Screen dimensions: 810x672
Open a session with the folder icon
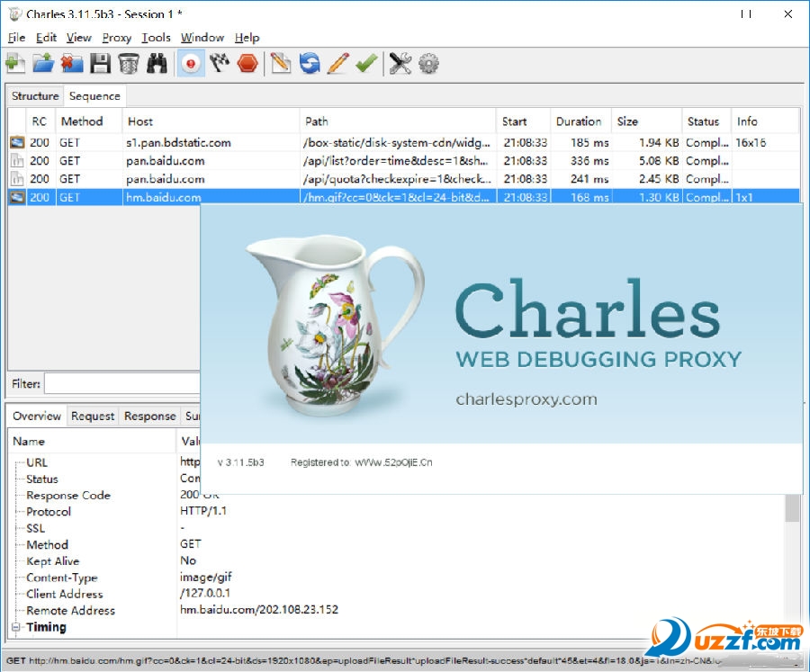tap(43, 64)
